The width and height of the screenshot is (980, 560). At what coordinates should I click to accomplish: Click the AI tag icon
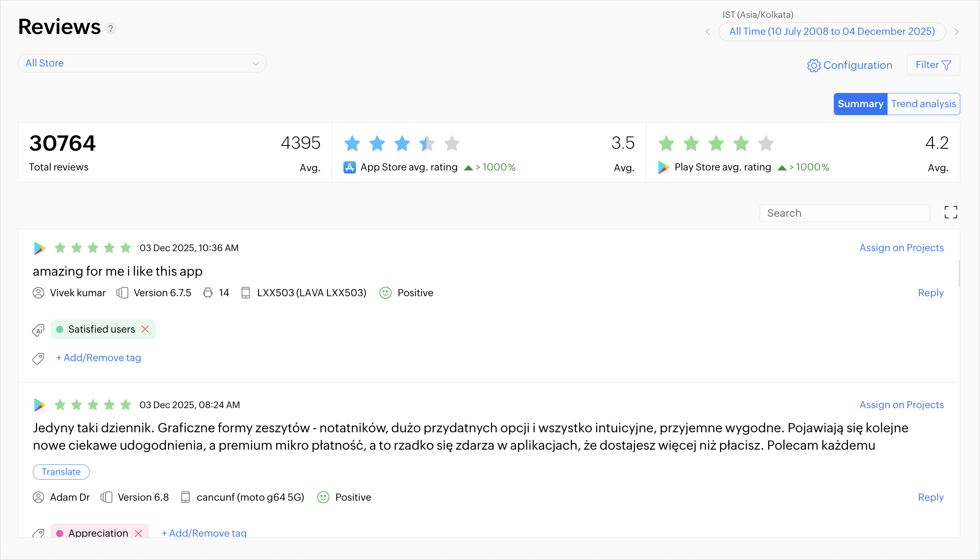38,330
